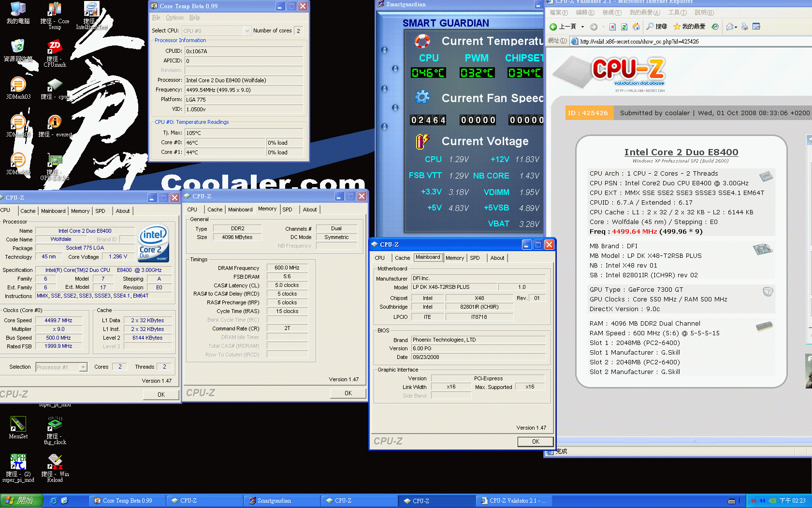Open the thg_clock desktop shortcut

(x=55, y=431)
